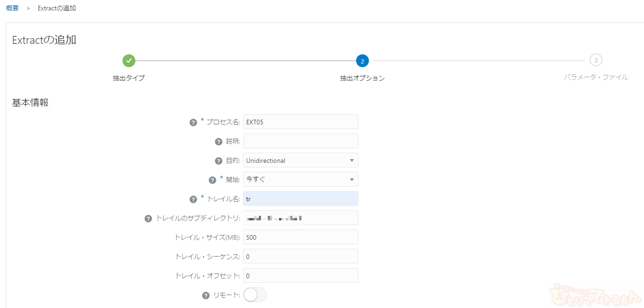Select step 2 抽出オプション in wizard

362,61
